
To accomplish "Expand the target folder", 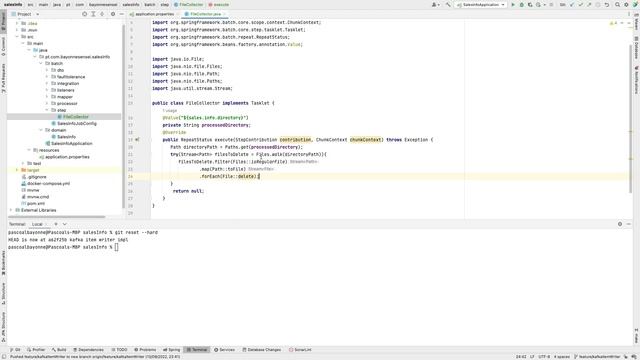I will pyautogui.click(x=17, y=170).
